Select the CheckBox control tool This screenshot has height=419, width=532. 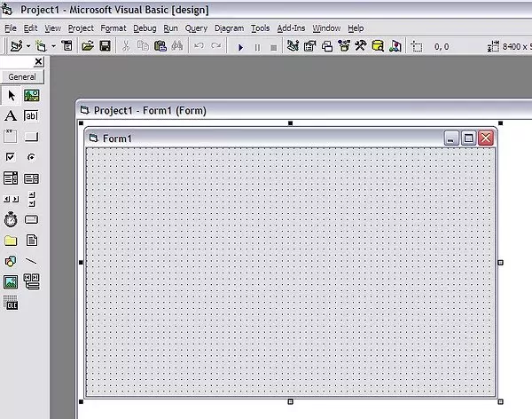point(12,157)
